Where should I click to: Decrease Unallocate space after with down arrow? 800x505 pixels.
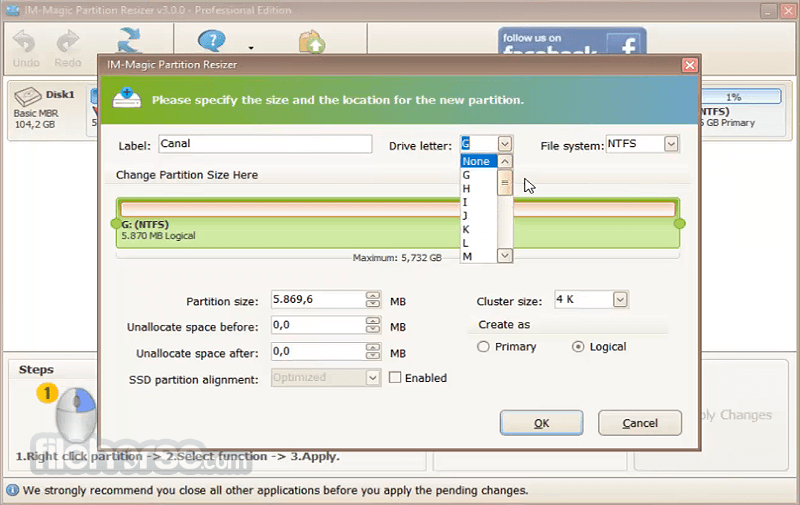point(373,356)
